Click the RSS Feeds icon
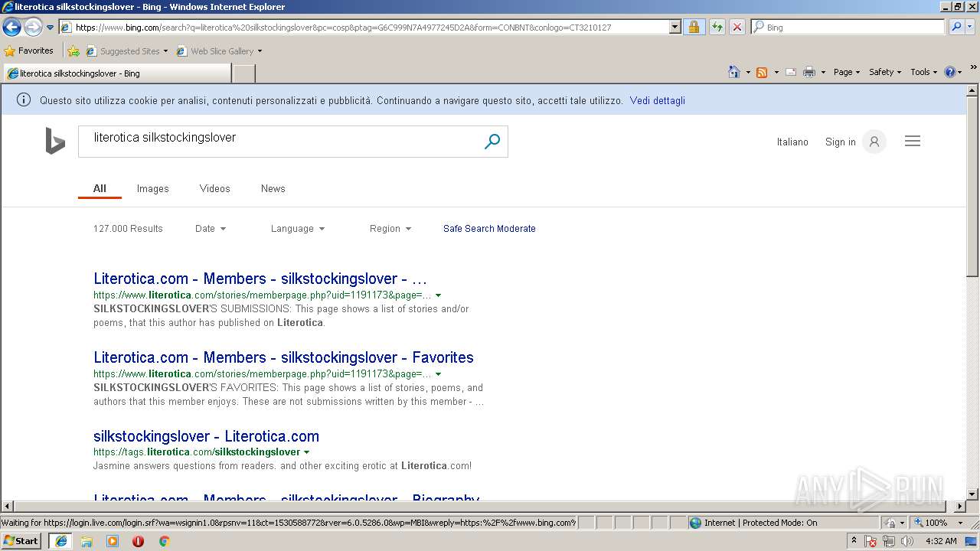This screenshot has height=551, width=980. [762, 72]
